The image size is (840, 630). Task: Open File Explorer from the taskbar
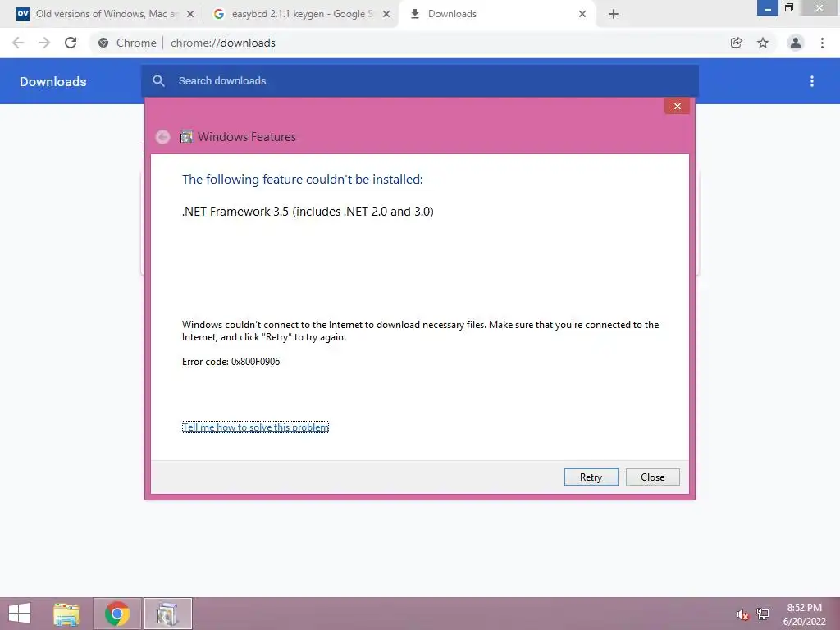(66, 614)
